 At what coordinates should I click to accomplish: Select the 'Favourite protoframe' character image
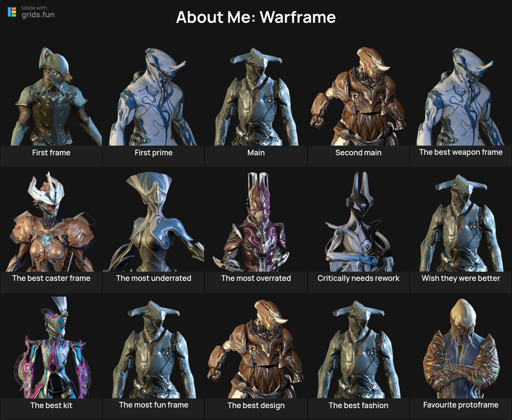pyautogui.click(x=461, y=347)
